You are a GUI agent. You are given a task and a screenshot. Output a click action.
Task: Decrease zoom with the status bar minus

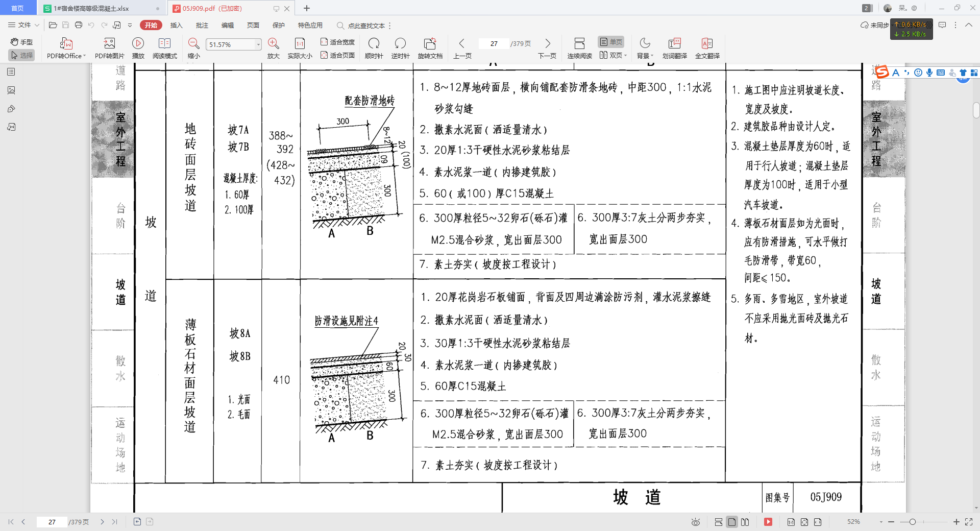click(x=891, y=522)
